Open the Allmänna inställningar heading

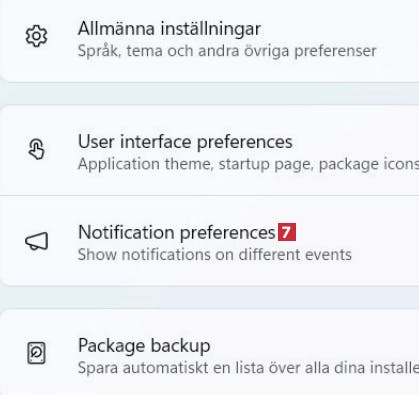pos(169,29)
